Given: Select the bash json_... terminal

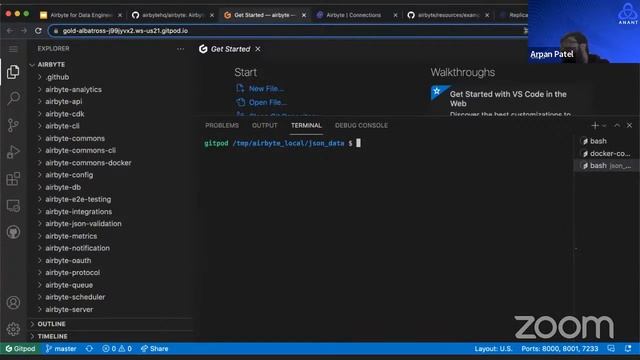Looking at the screenshot, I should tap(606, 166).
